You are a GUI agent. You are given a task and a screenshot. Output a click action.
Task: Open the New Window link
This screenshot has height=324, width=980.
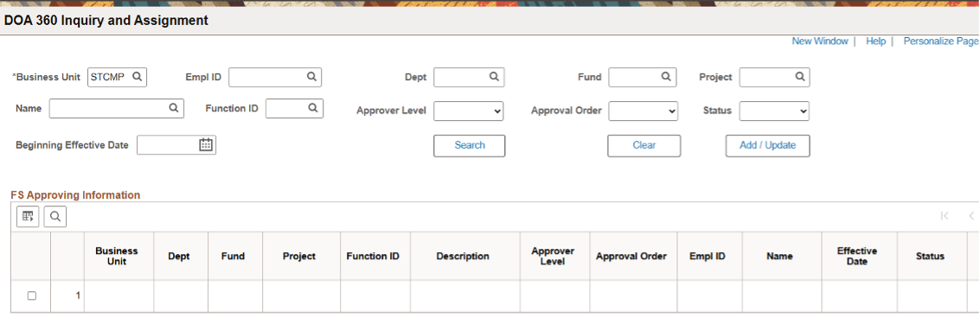click(x=820, y=41)
